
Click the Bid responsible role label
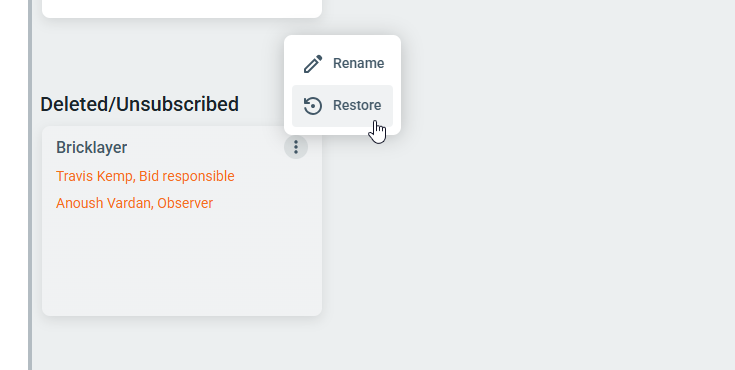pos(187,176)
